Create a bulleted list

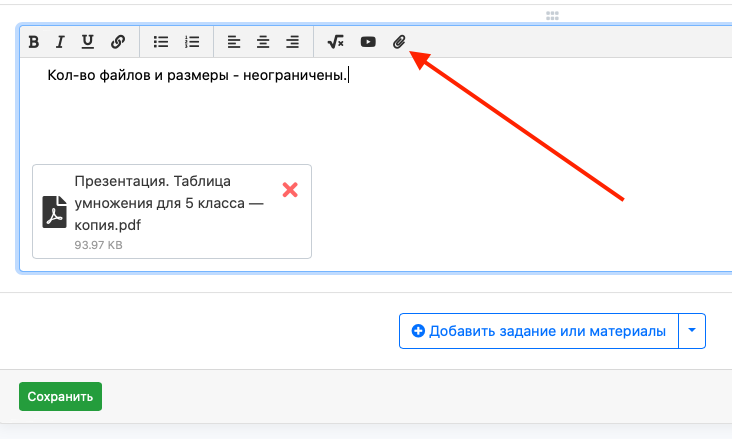pyautogui.click(x=161, y=42)
